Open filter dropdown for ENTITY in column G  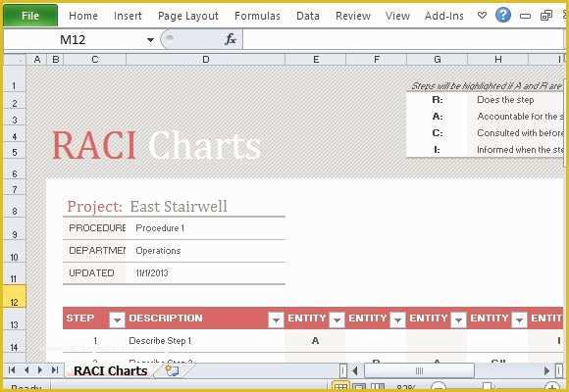tap(458, 319)
